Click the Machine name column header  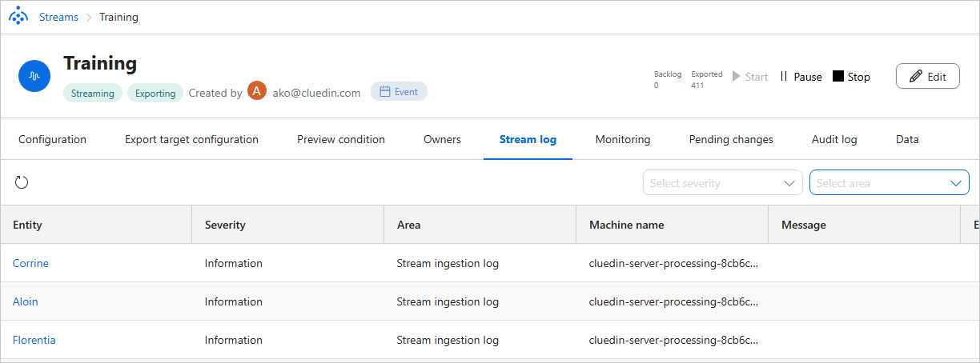tap(673, 225)
